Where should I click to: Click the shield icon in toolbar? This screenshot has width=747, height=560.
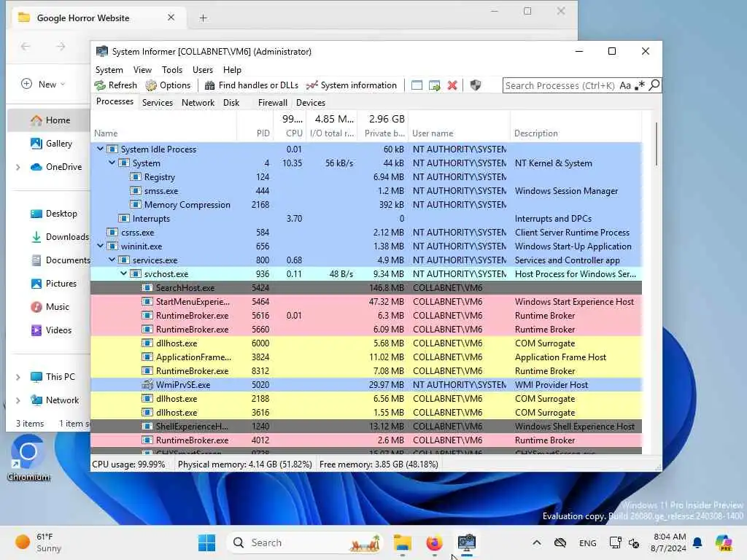click(476, 85)
